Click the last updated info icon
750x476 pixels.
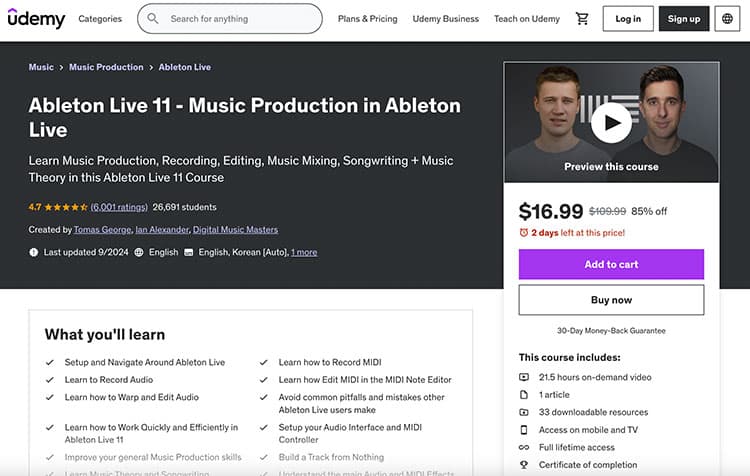point(33,252)
